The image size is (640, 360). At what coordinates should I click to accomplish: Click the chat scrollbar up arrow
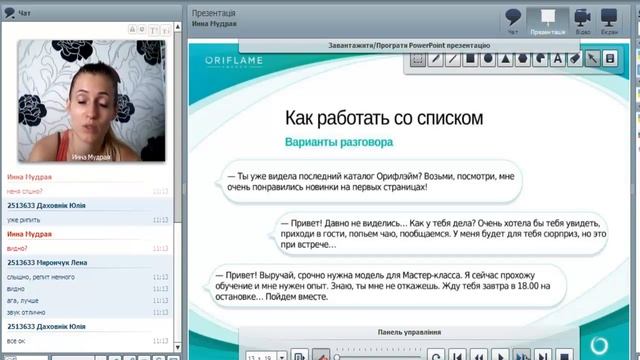coord(178,27)
